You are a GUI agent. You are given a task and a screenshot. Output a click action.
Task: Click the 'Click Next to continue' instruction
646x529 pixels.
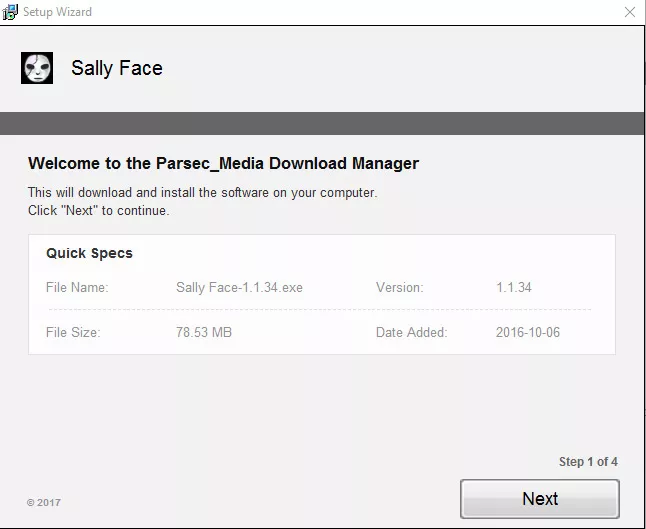click(98, 211)
